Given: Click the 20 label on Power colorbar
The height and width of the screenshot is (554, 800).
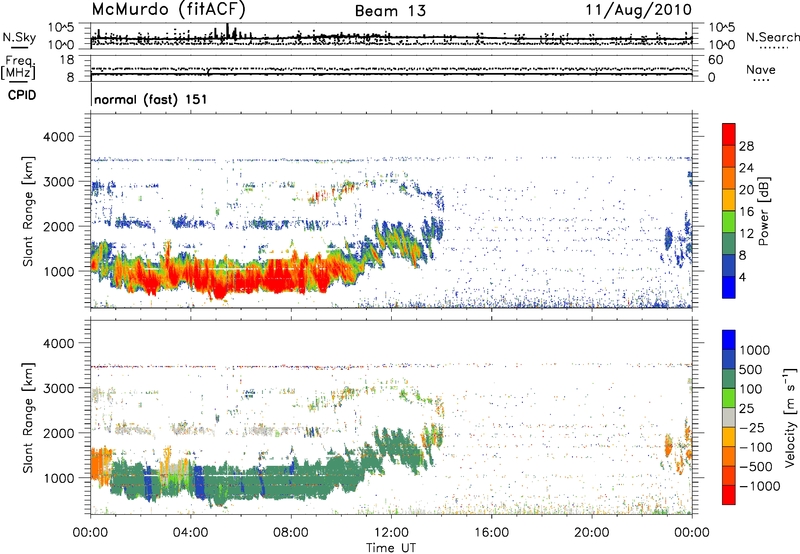Looking at the screenshot, I should click(746, 190).
